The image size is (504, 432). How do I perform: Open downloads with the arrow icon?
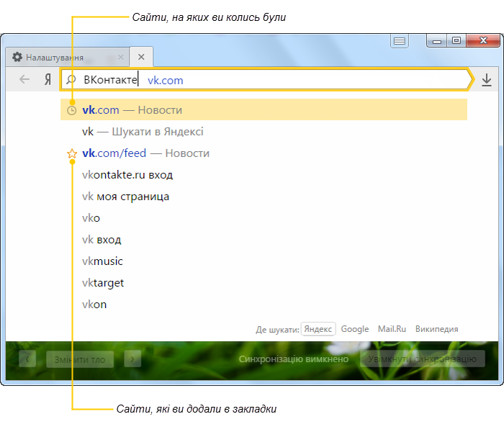pyautogui.click(x=486, y=80)
